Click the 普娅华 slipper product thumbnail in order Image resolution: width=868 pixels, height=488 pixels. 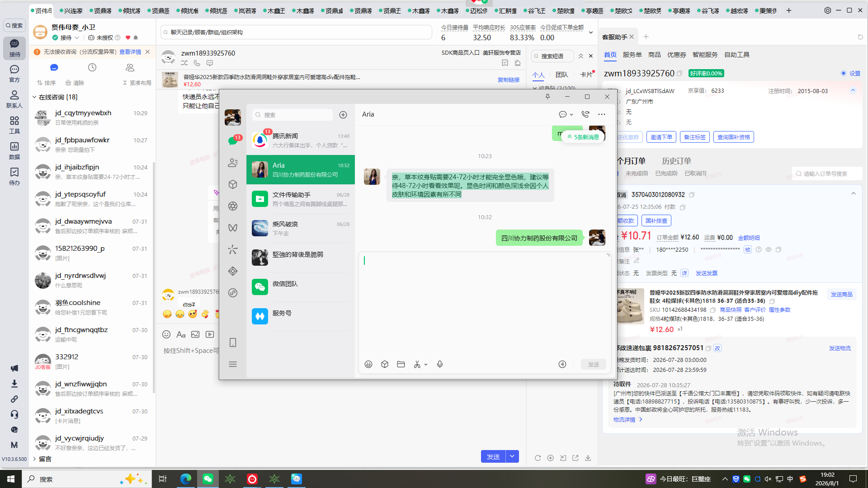click(x=630, y=306)
